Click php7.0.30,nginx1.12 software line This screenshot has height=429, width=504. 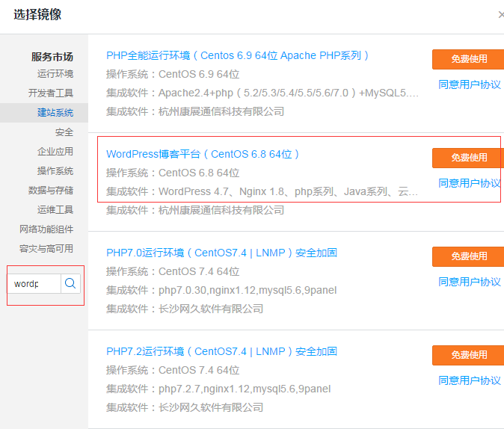pos(221,290)
